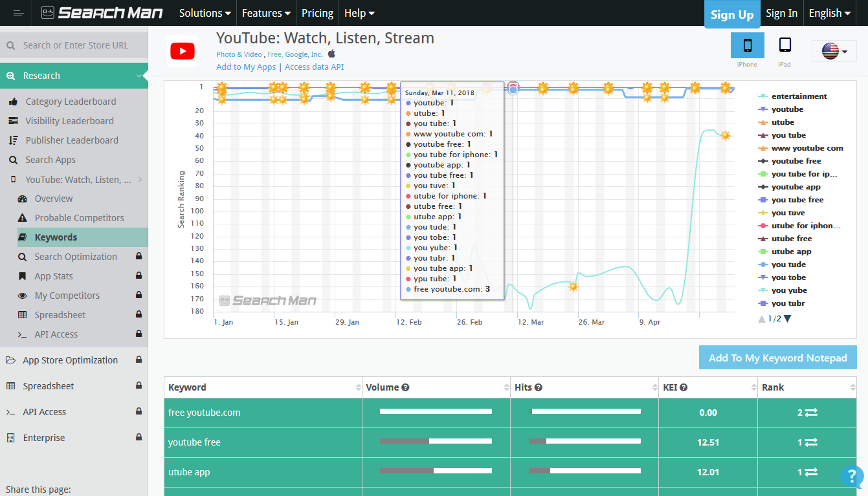Toggle the entertainment series in legend
This screenshot has width=868, height=496.
coord(799,96)
